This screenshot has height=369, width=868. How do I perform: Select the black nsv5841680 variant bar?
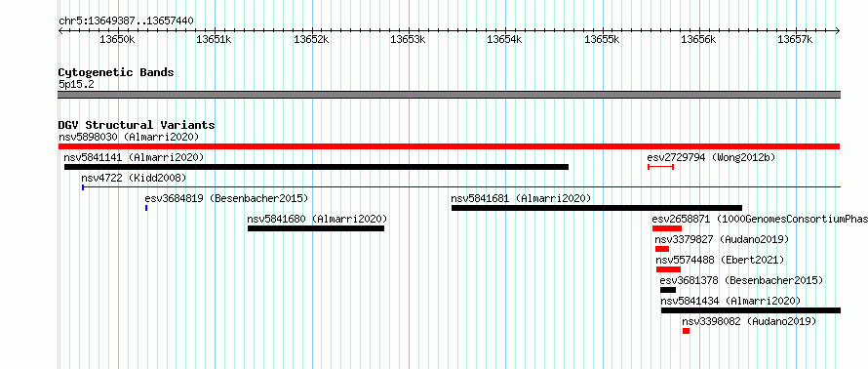point(316,228)
